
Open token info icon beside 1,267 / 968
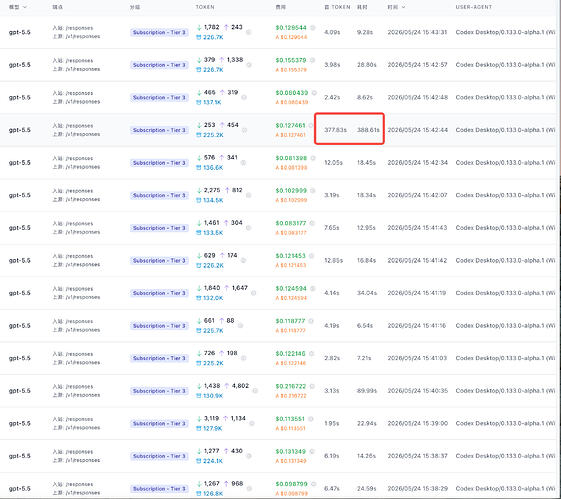(249, 489)
